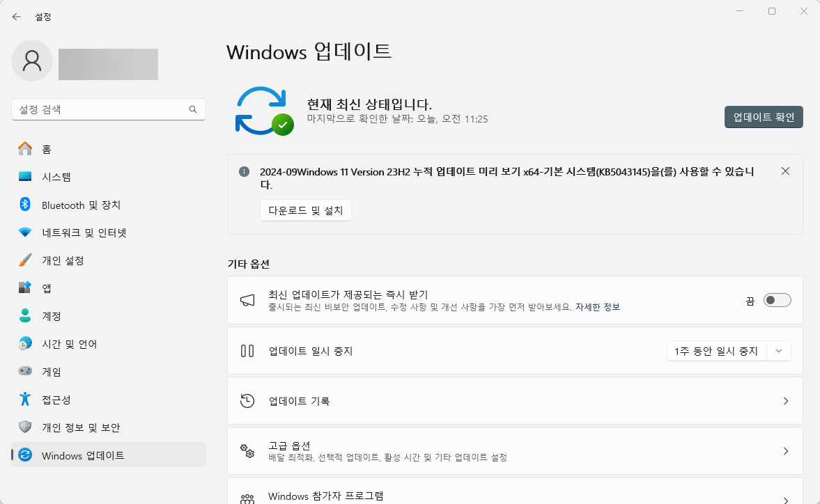820x504 pixels.
Task: Click the Home house icon
Action: coord(25,149)
